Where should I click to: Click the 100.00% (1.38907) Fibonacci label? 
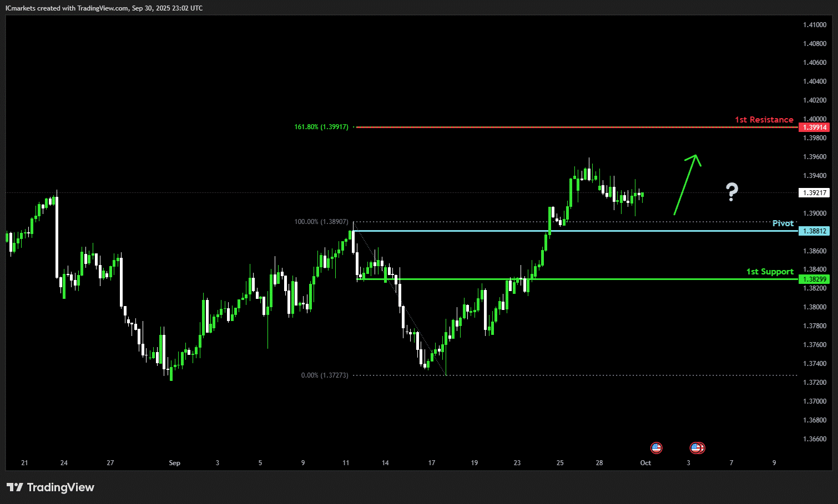(321, 222)
